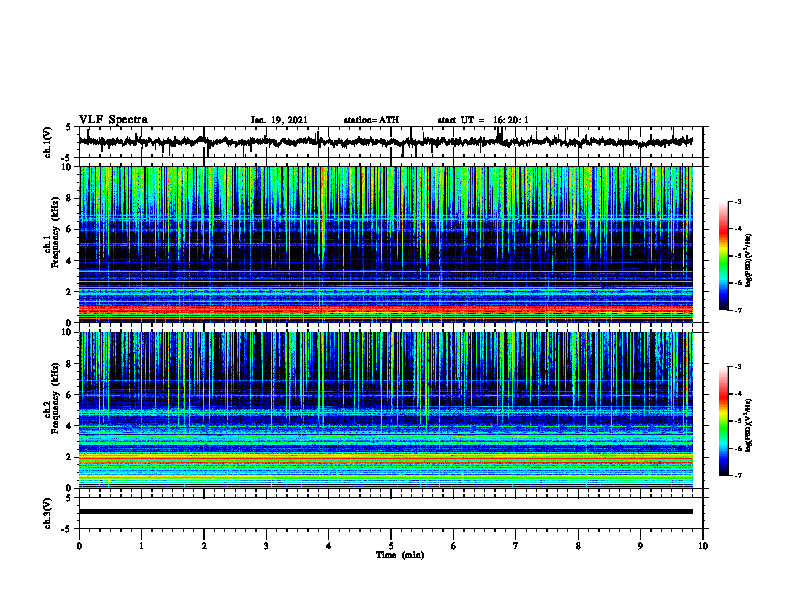Click the time axis tick label "6"

pos(454,546)
